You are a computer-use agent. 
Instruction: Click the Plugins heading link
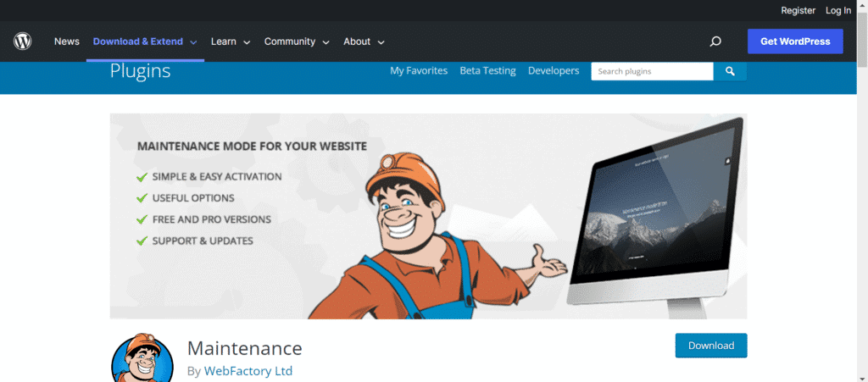pos(140,71)
